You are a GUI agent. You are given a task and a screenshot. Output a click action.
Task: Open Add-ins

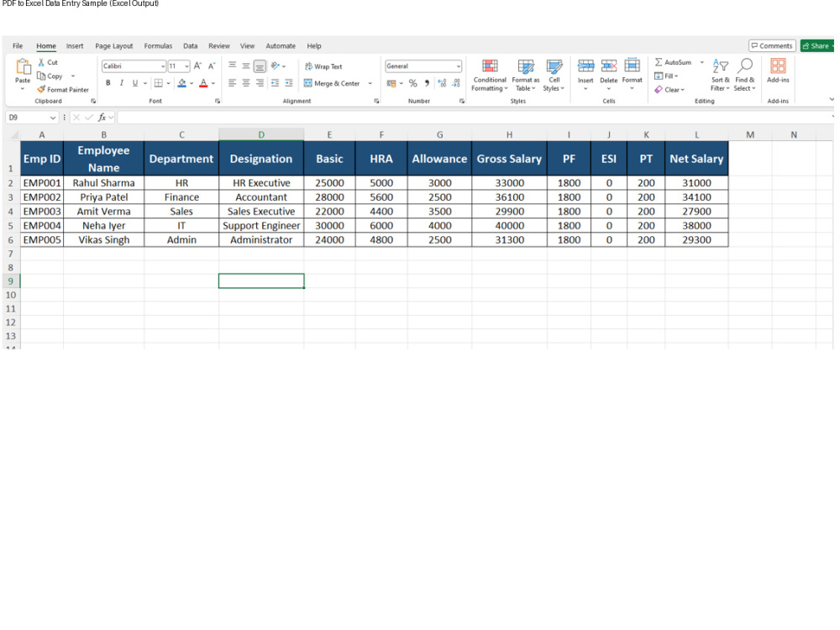(x=778, y=71)
